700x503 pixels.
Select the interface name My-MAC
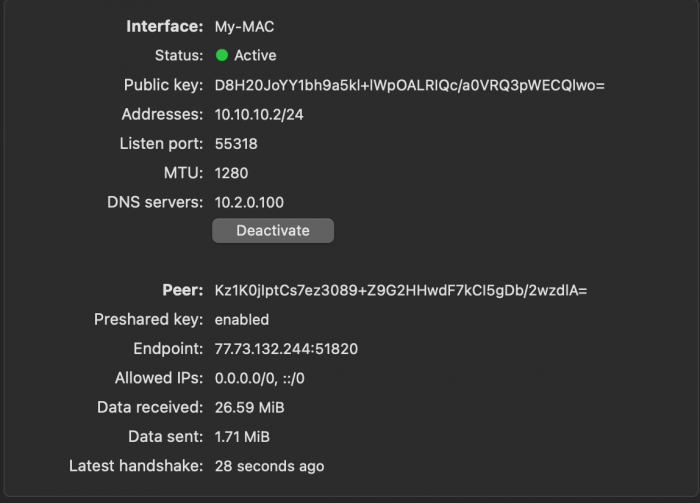coord(245,26)
